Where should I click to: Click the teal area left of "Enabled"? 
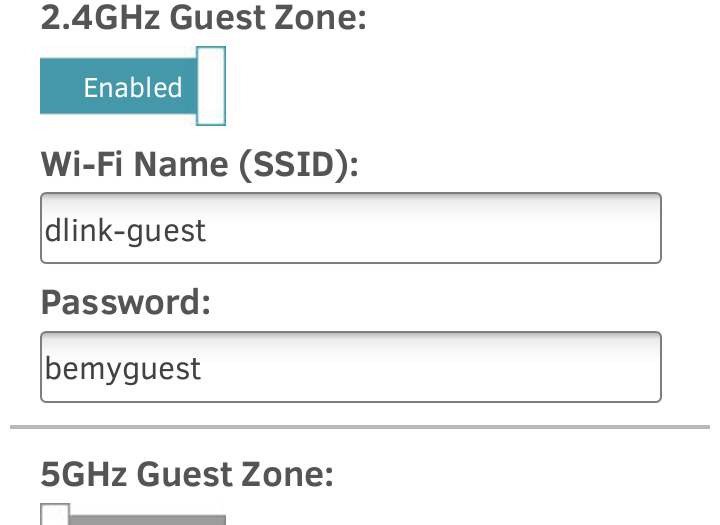coord(60,87)
